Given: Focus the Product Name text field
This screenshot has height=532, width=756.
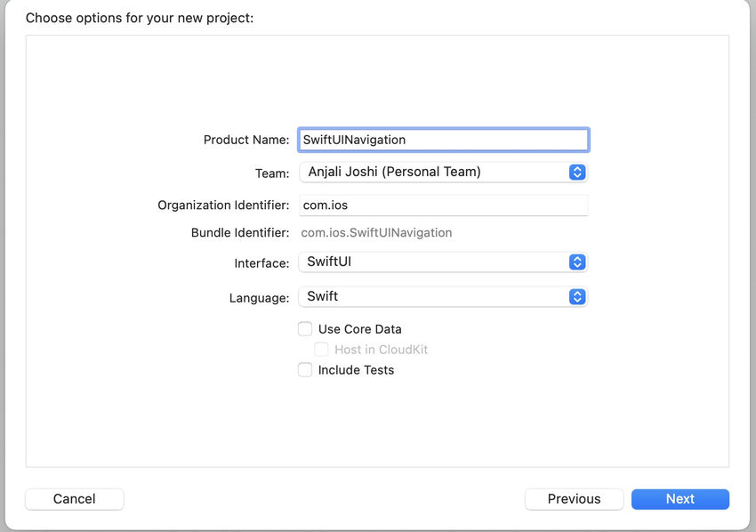Looking at the screenshot, I should 444,140.
